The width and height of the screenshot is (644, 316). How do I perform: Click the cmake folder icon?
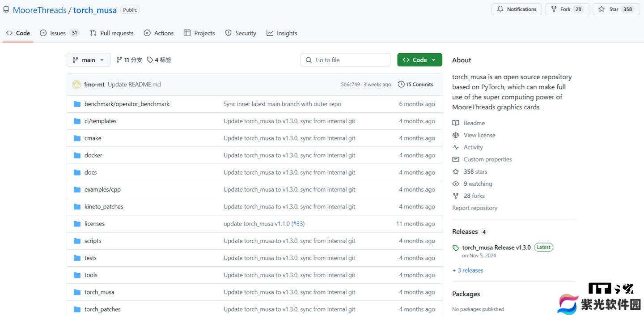pos(77,138)
